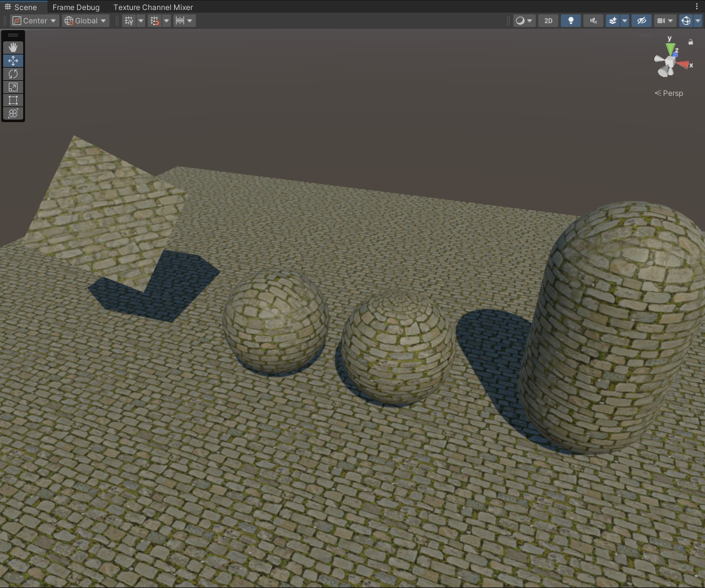Toggle scene audio mute button
This screenshot has height=588, width=705.
click(593, 21)
